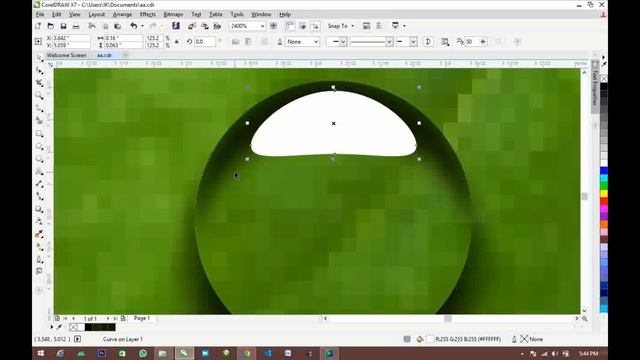Select the Crop tool in the toolbox
Image resolution: width=640 pixels, height=360 pixels.
[x=39, y=83]
